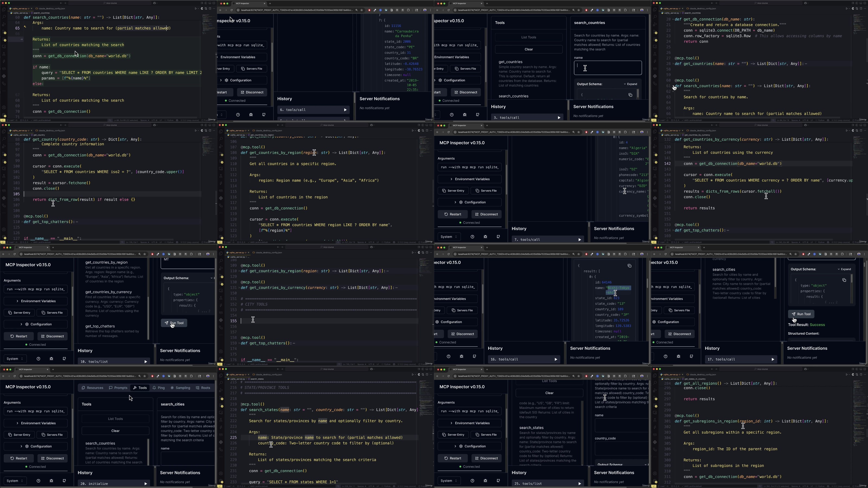Click Servers File in "7. tools/call" window
The image size is (868, 488).
tap(486, 191)
